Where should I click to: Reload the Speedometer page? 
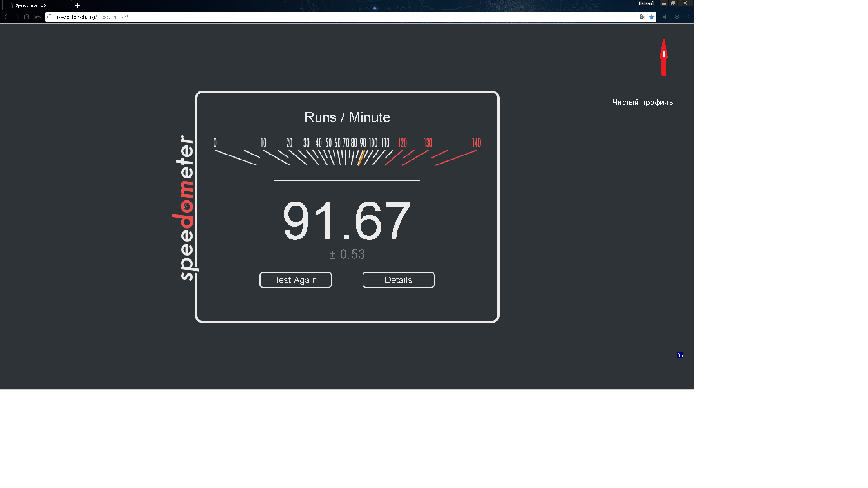(x=27, y=17)
